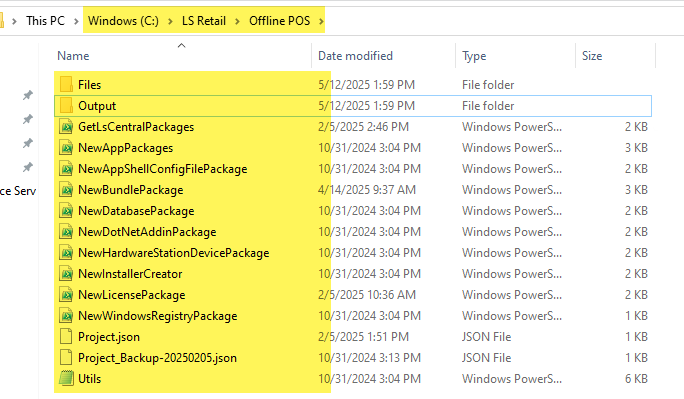Select the NewAppShellConfigFilePackage file name

pos(163,169)
